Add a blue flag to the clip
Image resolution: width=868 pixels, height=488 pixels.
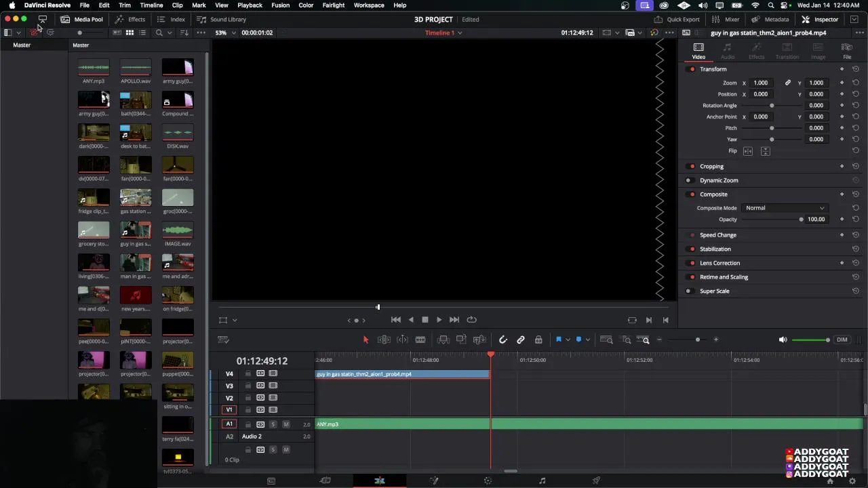559,340
